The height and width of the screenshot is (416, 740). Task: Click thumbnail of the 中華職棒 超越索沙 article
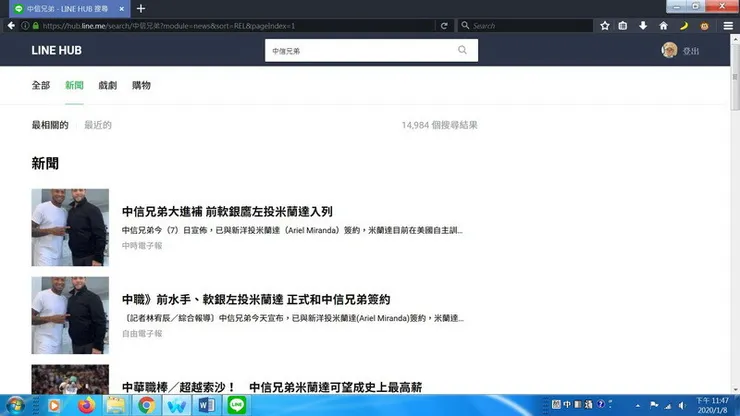[70, 379]
